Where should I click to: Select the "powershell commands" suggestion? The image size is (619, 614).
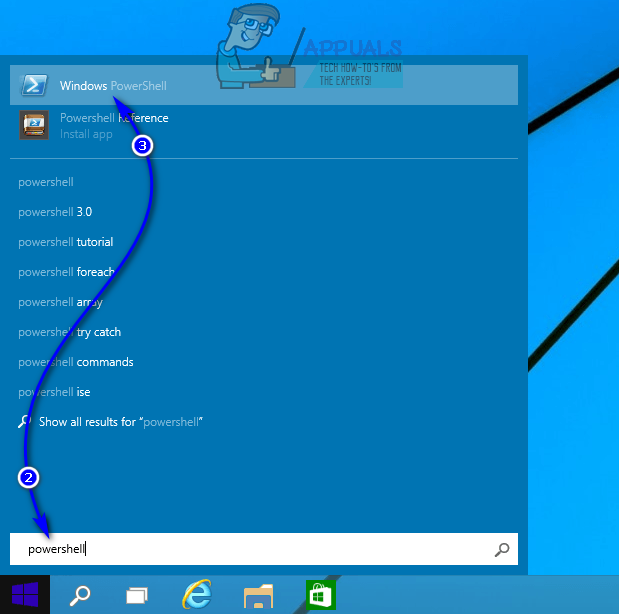point(75,362)
